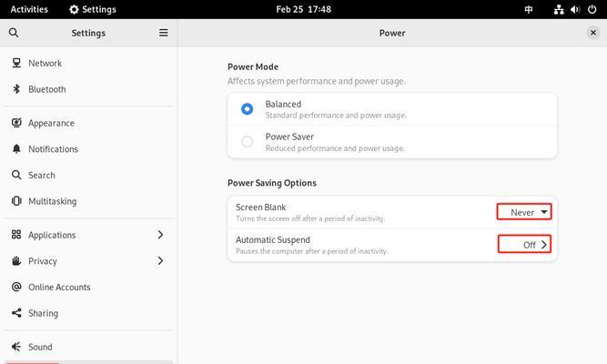Expand the Applications submenu chevron
Screen dimensions: 607x364
[160, 235]
